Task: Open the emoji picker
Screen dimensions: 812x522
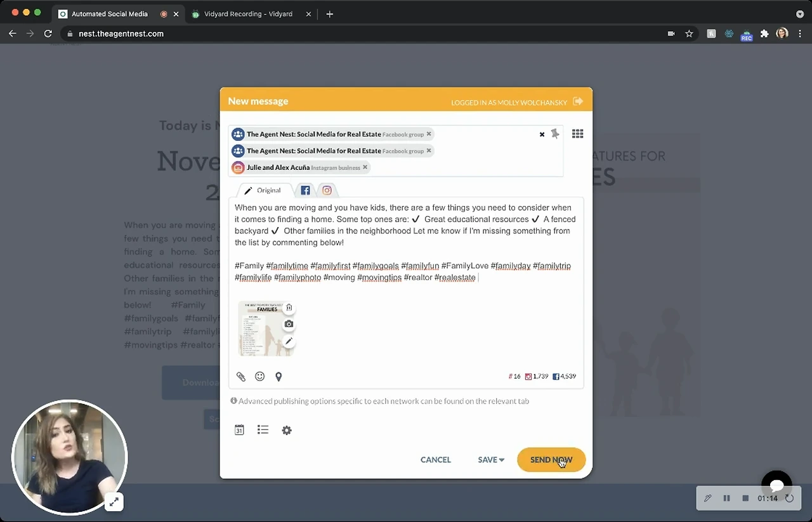Action: click(259, 376)
